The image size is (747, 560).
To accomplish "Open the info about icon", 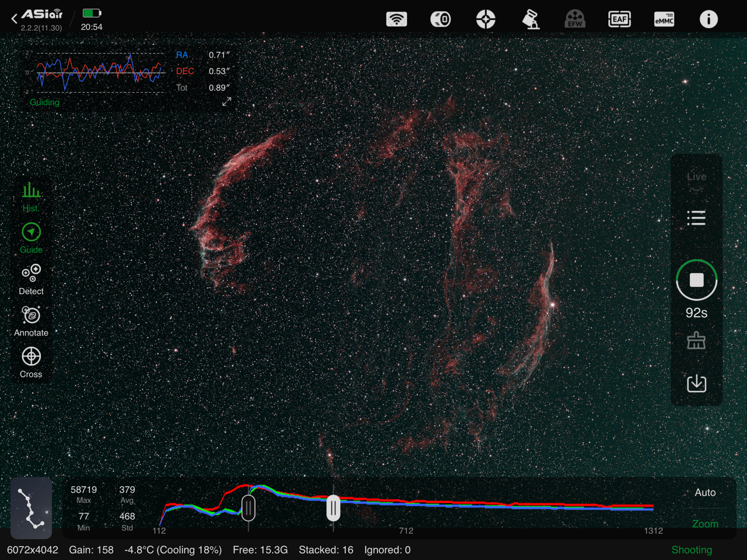I will pyautogui.click(x=708, y=19).
